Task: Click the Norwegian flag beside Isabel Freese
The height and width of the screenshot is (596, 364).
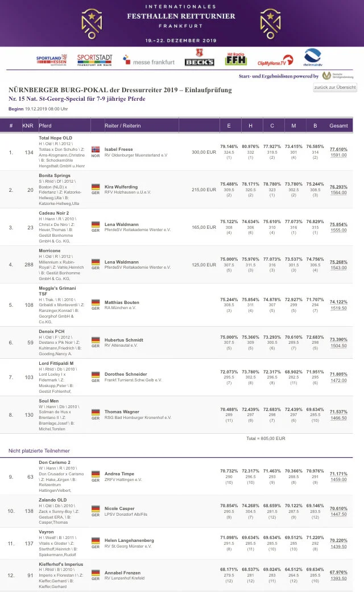Action: coord(96,149)
